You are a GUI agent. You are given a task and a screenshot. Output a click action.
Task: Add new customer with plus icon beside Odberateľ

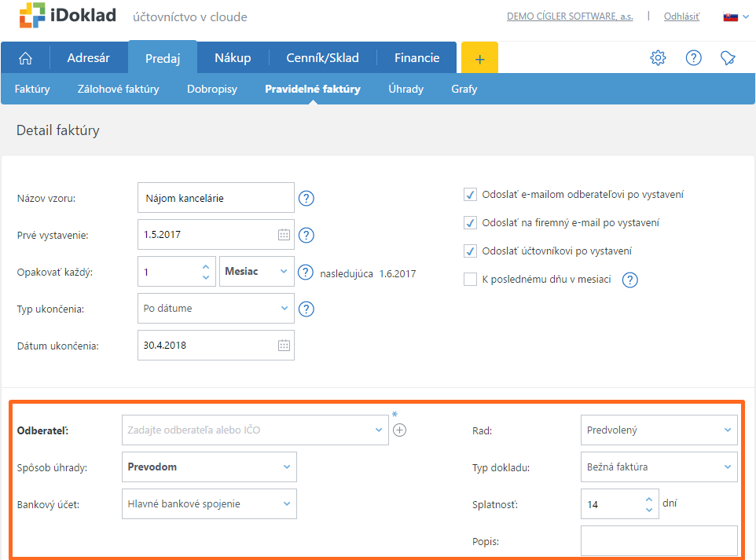point(399,430)
